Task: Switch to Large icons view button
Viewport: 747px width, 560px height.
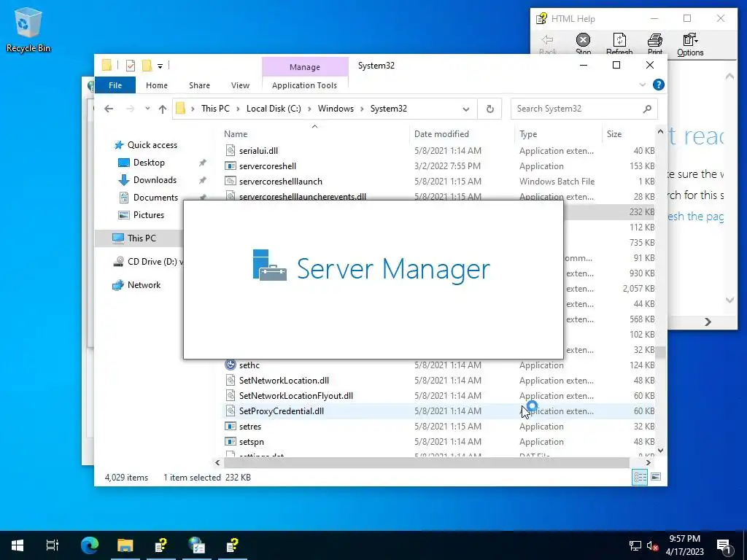Action: (656, 477)
